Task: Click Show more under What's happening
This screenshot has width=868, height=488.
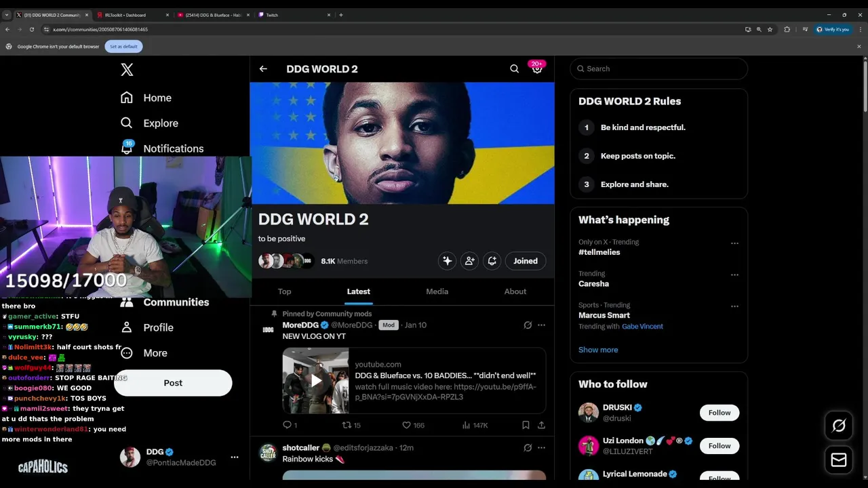Action: 598,350
